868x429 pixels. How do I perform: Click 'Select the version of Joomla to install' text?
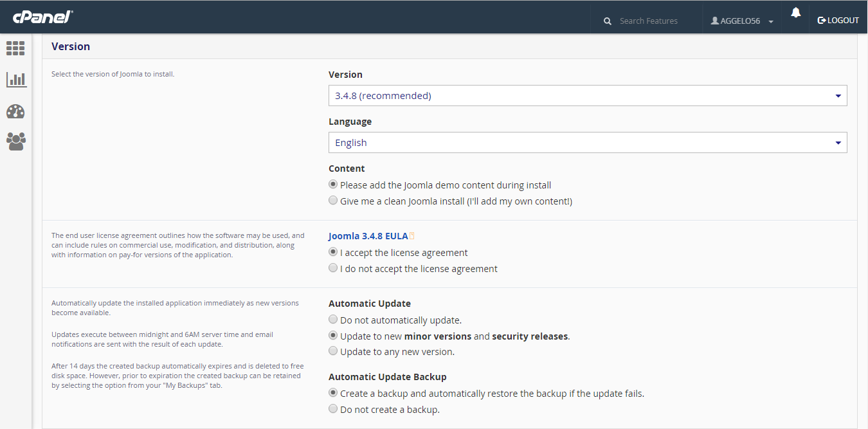coord(113,74)
